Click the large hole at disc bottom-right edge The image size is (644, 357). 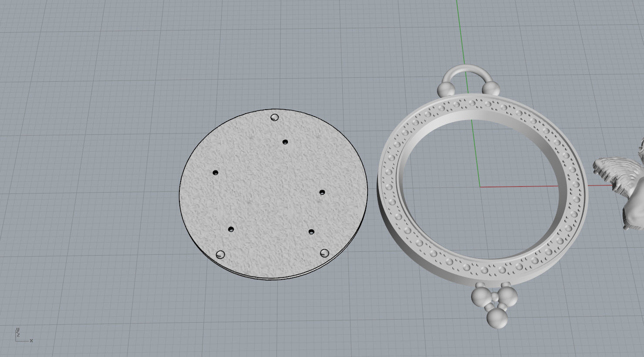[x=324, y=253]
